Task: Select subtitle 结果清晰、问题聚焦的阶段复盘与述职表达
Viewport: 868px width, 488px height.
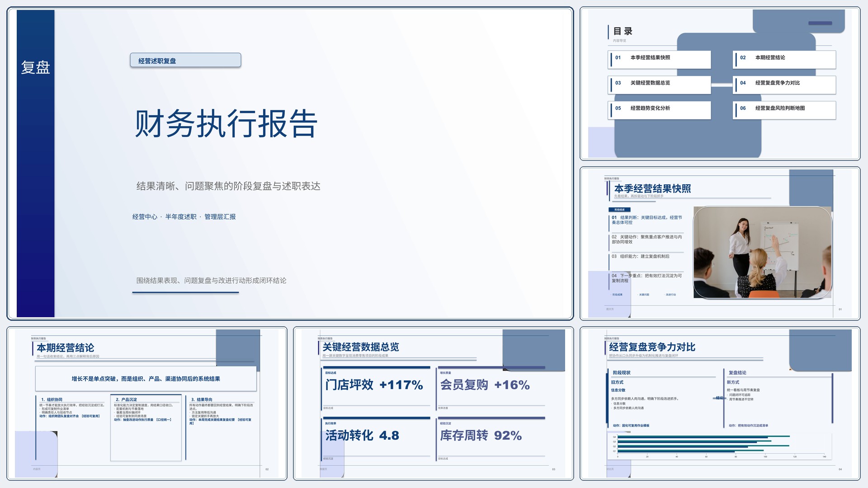Action: 228,186
